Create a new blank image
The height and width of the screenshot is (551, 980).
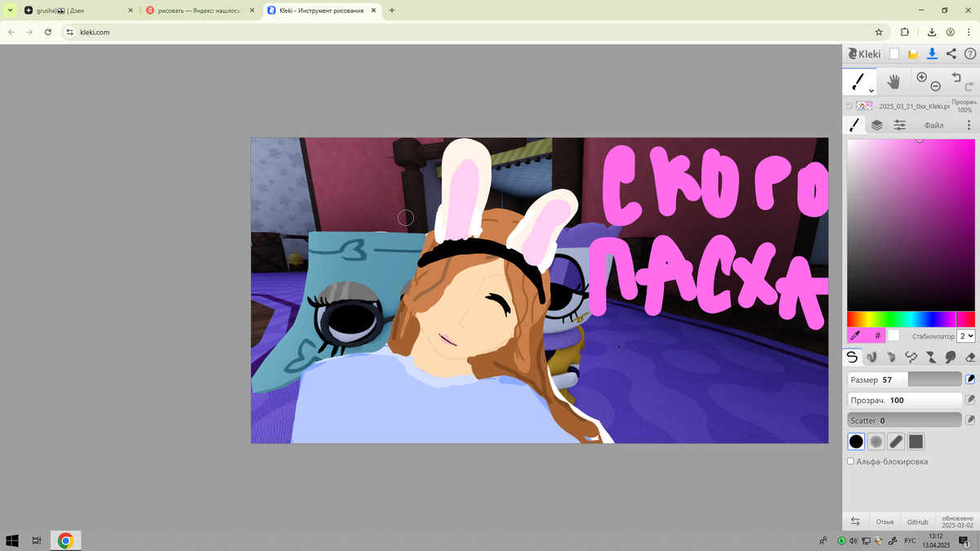[894, 54]
